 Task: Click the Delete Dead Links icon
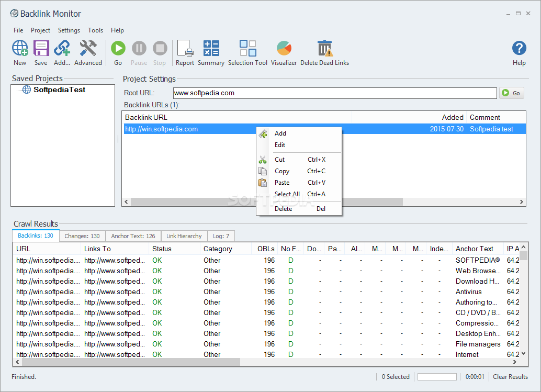coord(325,48)
